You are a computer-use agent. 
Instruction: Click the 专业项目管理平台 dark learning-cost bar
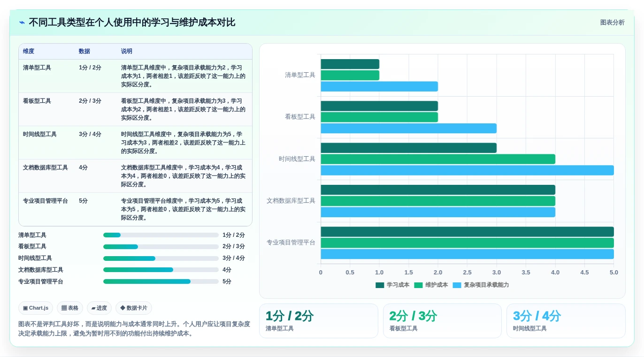[467, 232]
